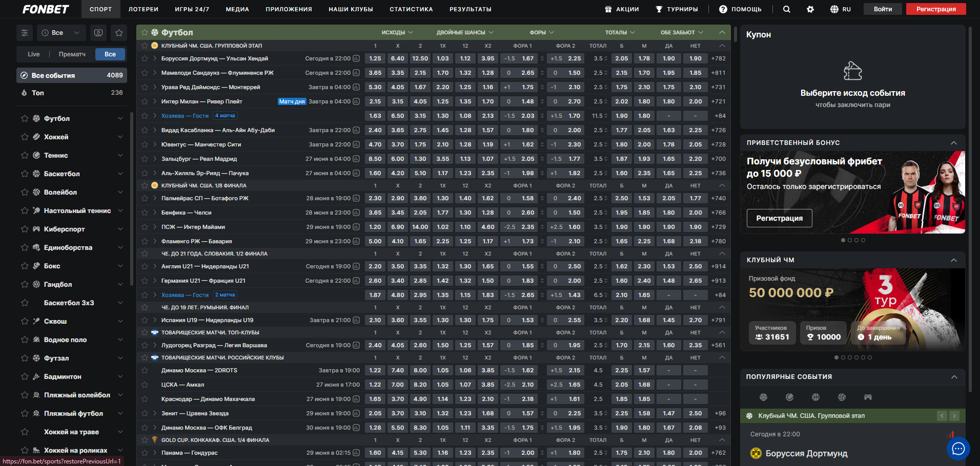Select the hockey icon in Popular Events

pyautogui.click(x=789, y=397)
